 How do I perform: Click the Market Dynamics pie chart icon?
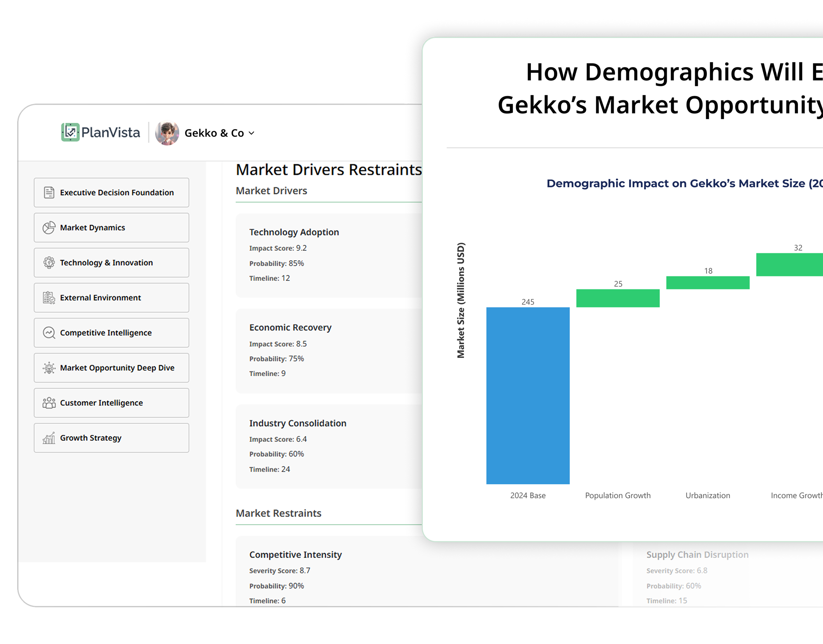[49, 228]
